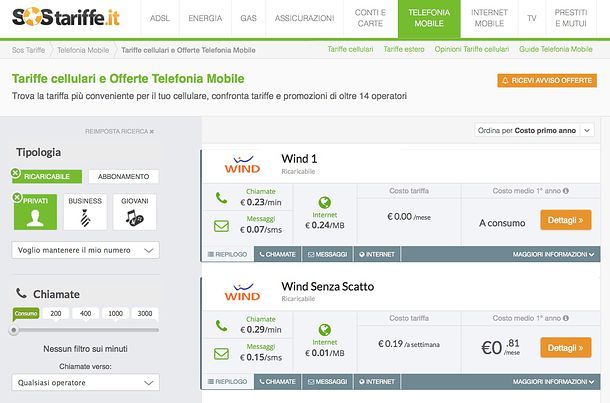Viewport: 610px width, 403px height.
Task: Open the Wind Senza Scatto tariff title
Action: coord(328,287)
